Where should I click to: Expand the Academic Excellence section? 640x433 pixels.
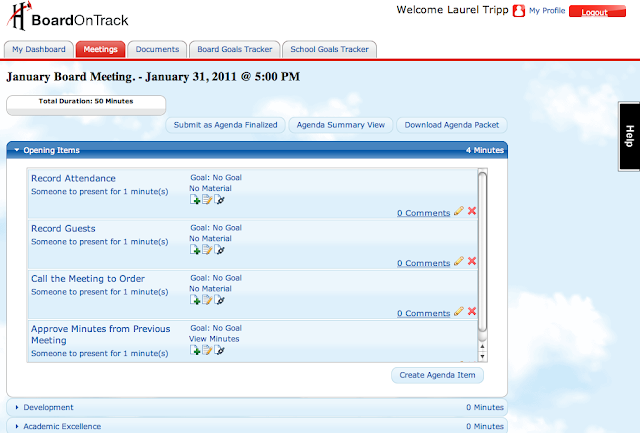tap(17, 426)
